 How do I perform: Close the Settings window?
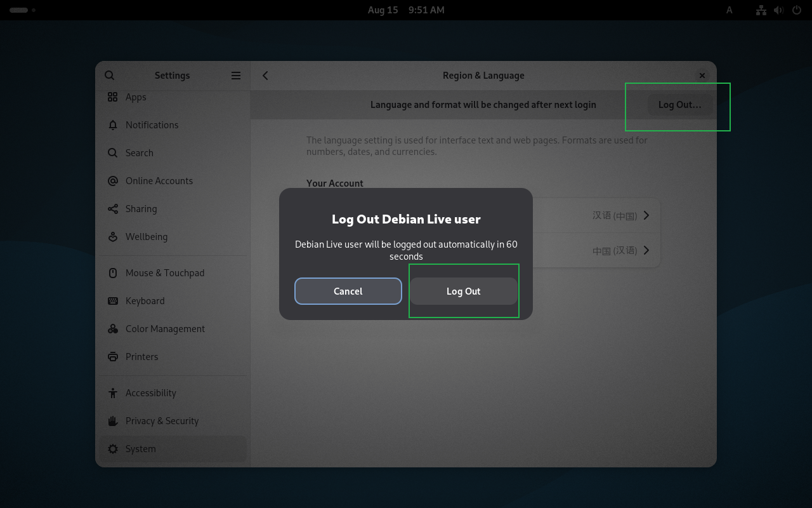pos(702,76)
